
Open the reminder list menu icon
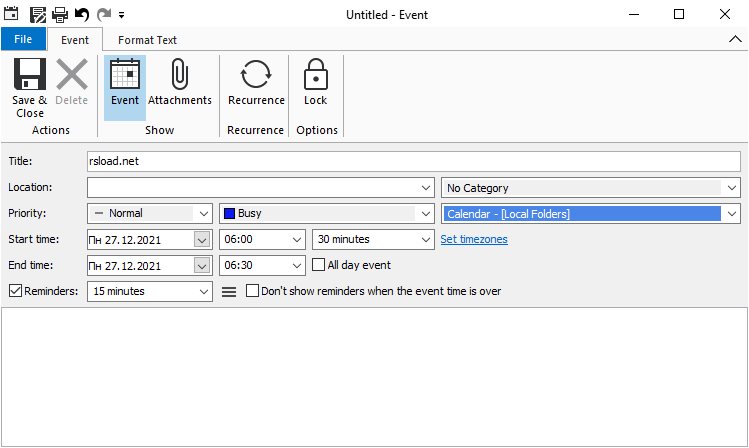[229, 291]
